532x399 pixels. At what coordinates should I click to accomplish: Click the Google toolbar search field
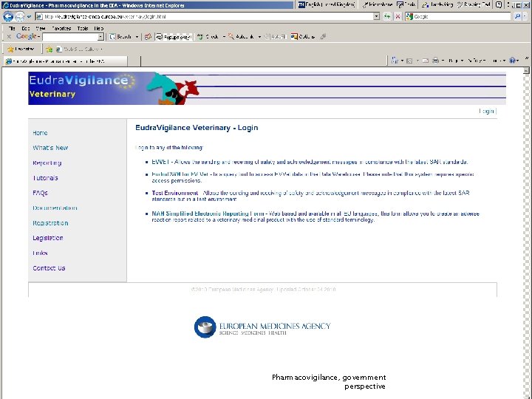70,37
